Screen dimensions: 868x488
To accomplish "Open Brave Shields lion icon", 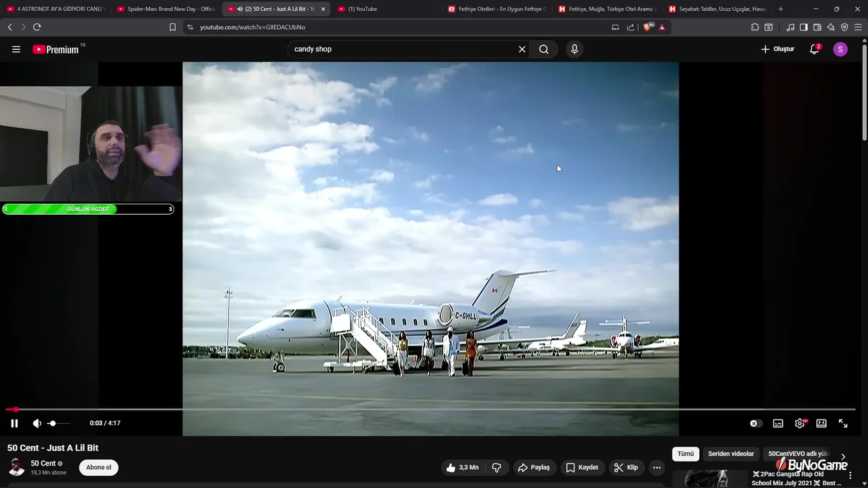I will click(648, 27).
